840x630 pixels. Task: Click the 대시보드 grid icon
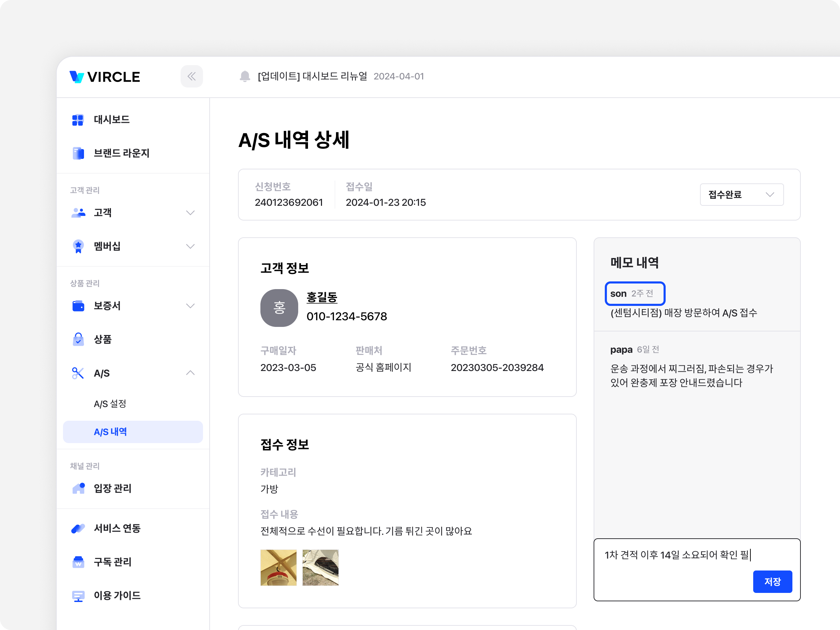coord(78,120)
